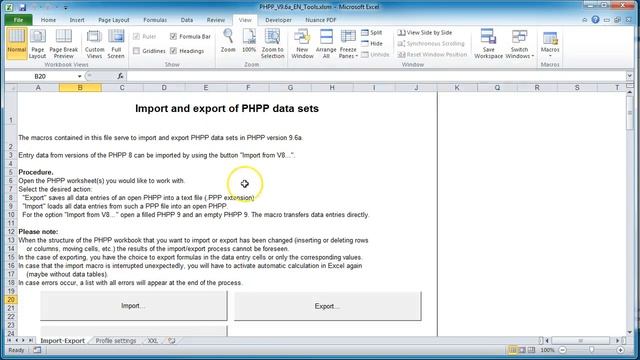Screen dimensions: 640x360
Task: Open the Zoom dialog magnifier
Action: [228, 41]
